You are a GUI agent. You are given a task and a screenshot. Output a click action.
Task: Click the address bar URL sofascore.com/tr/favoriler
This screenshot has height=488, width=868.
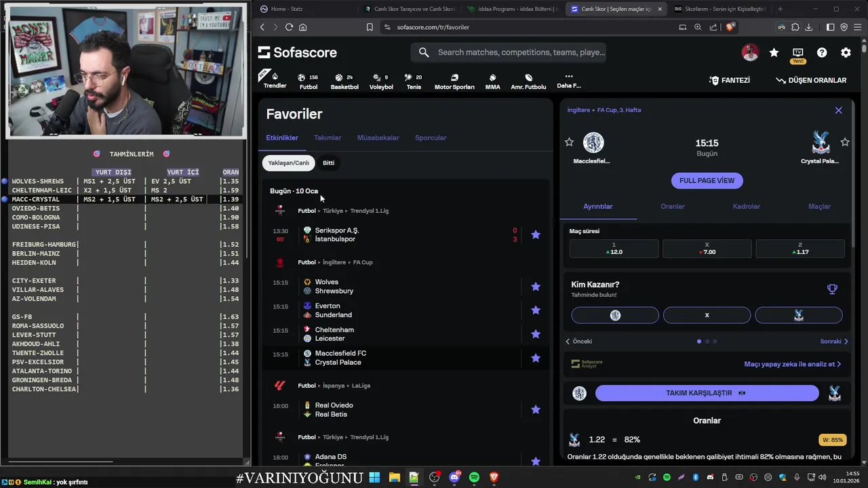click(x=433, y=27)
